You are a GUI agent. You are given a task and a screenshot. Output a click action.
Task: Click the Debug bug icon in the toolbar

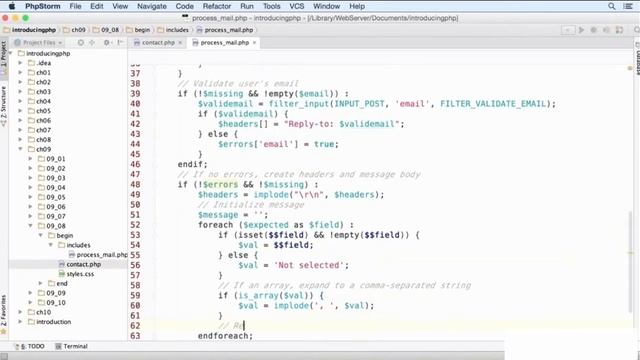593,30
